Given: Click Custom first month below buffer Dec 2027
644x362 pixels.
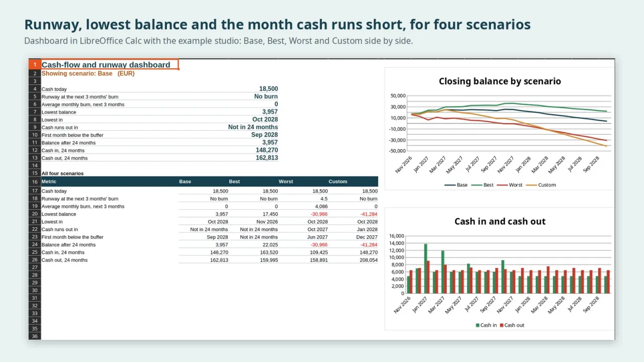Looking at the screenshot, I should click(367, 237).
